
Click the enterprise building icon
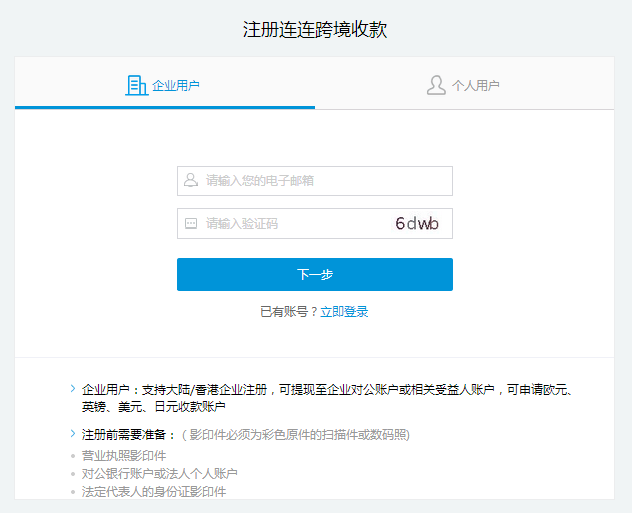[136, 85]
